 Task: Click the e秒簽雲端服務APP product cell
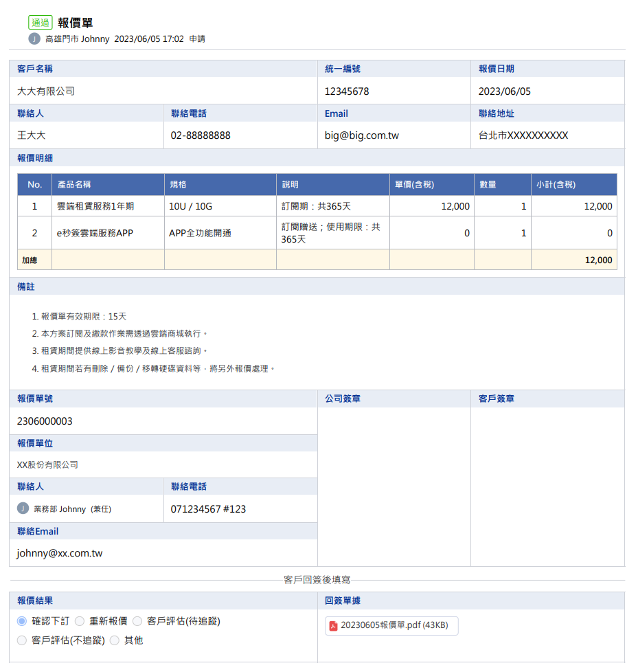pyautogui.click(x=108, y=233)
